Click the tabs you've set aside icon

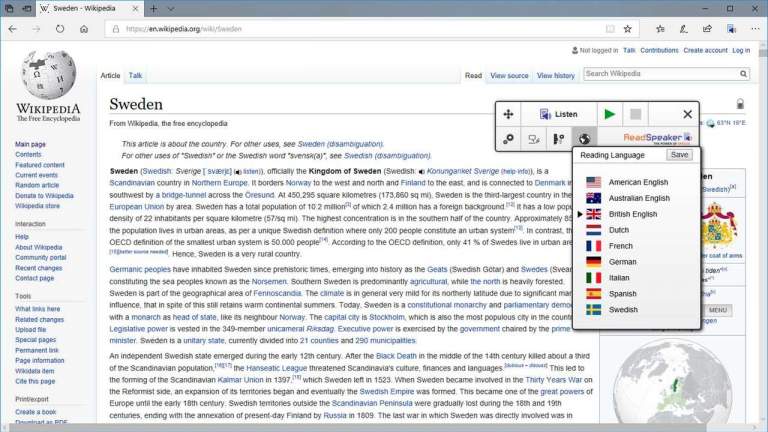pos(9,8)
